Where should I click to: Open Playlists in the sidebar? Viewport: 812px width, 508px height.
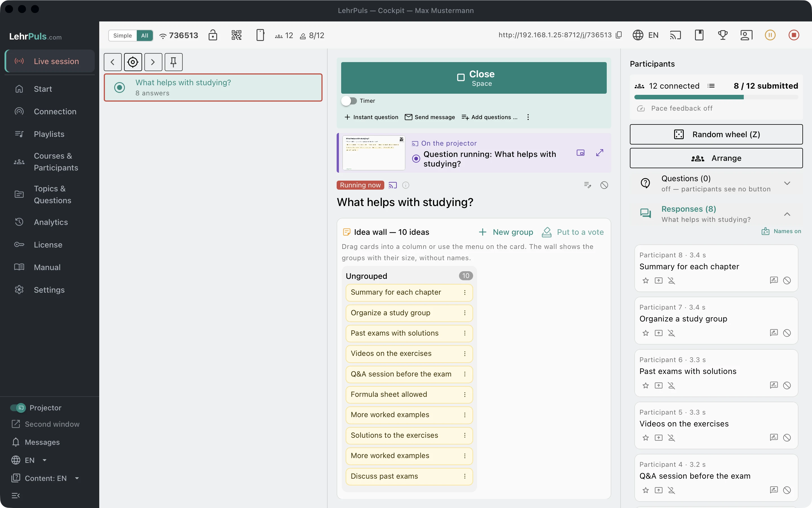50,134
